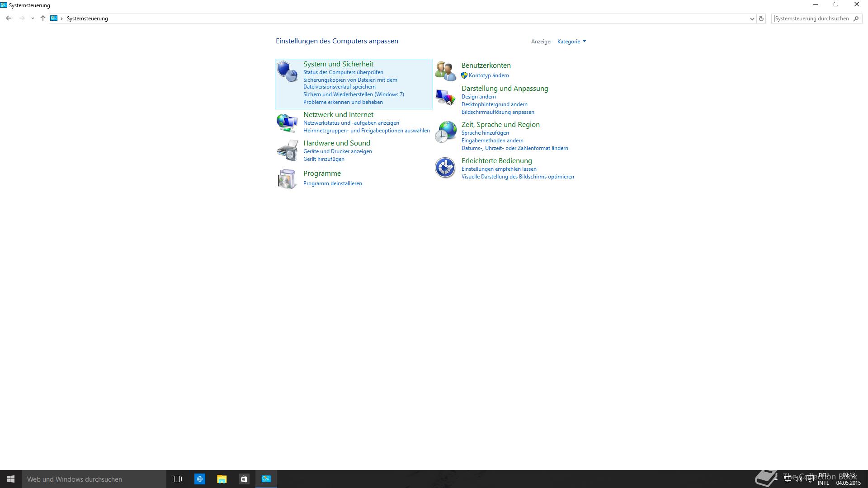Open Task View from the taskbar

(177, 479)
